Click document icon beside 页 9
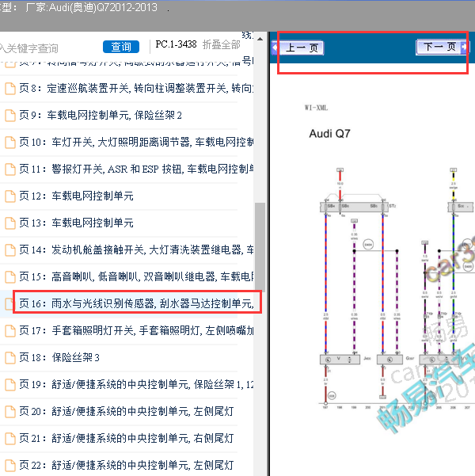The image size is (475, 476). click(10, 116)
